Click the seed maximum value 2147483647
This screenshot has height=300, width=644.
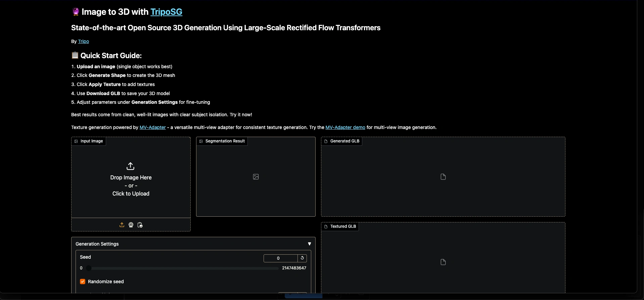294,268
